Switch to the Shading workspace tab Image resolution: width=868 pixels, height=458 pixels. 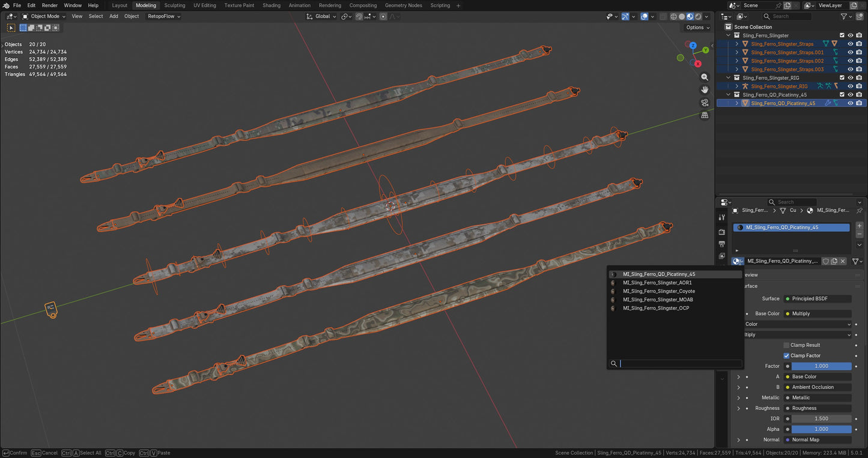coord(272,5)
